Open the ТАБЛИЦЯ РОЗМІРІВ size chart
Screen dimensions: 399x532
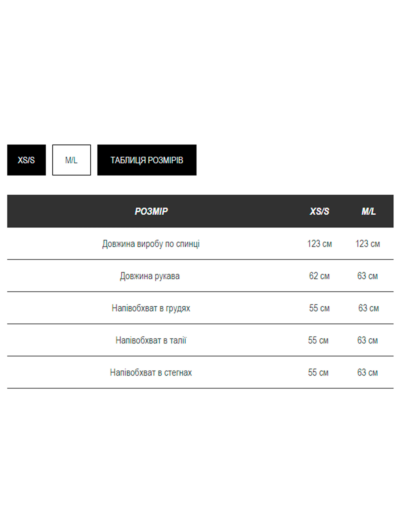coord(147,160)
